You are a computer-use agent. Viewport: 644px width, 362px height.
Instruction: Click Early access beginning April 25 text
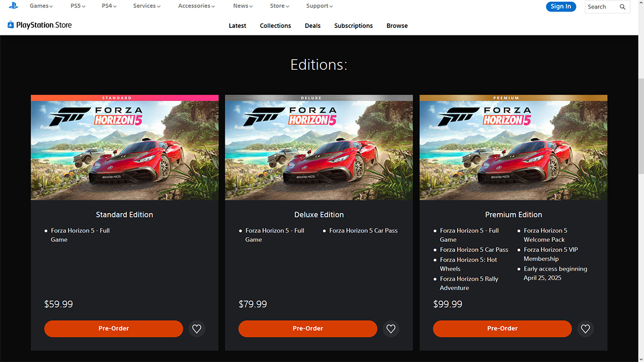pyautogui.click(x=555, y=274)
